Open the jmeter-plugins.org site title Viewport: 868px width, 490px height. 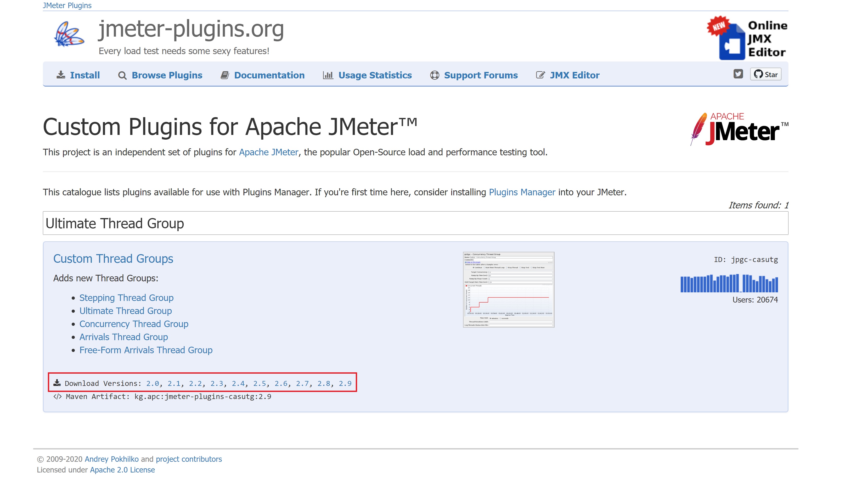tap(191, 29)
